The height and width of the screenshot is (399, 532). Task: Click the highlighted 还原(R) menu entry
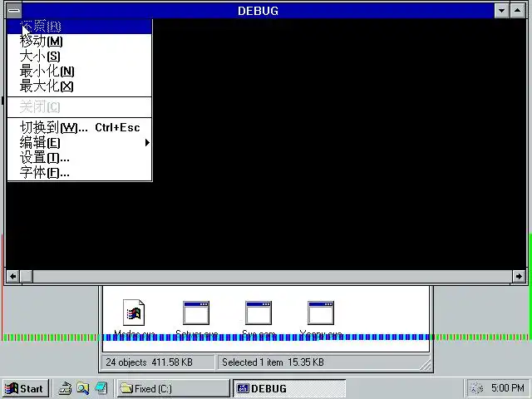80,27
